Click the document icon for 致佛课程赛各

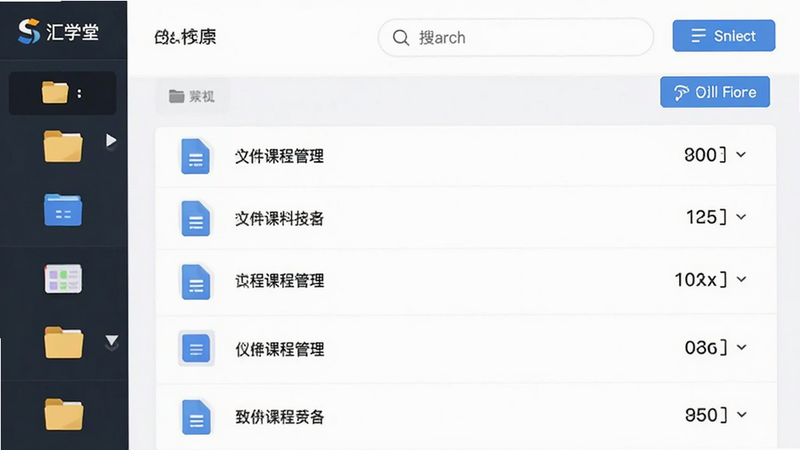[196, 417]
